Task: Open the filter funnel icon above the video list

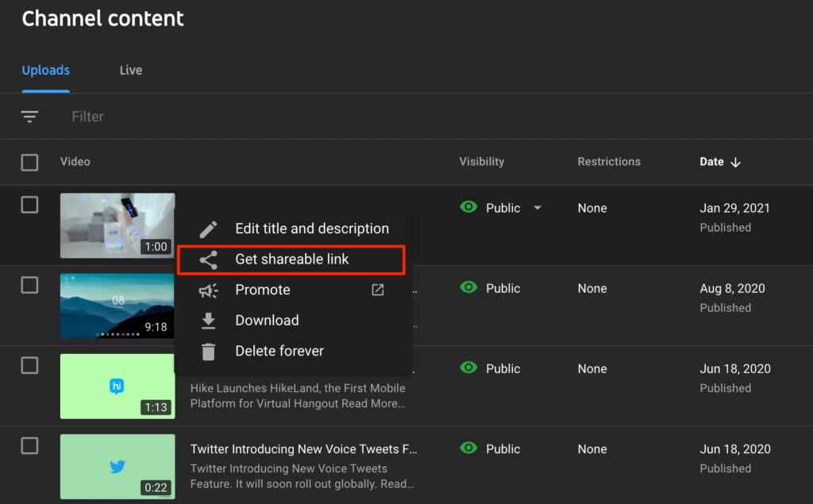Action: [x=29, y=116]
